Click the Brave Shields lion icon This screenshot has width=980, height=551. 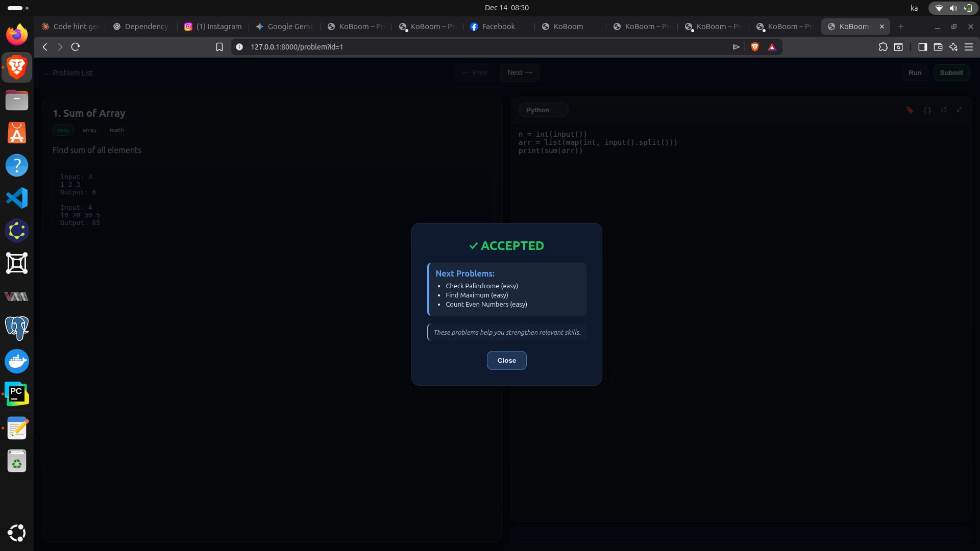tap(755, 47)
